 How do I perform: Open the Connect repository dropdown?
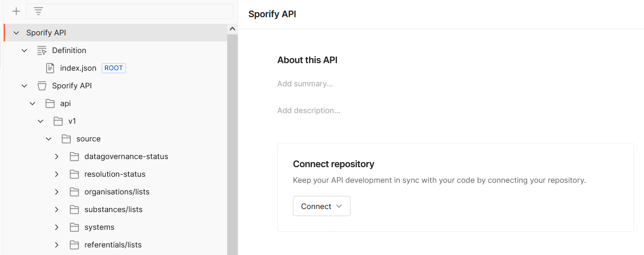click(321, 206)
